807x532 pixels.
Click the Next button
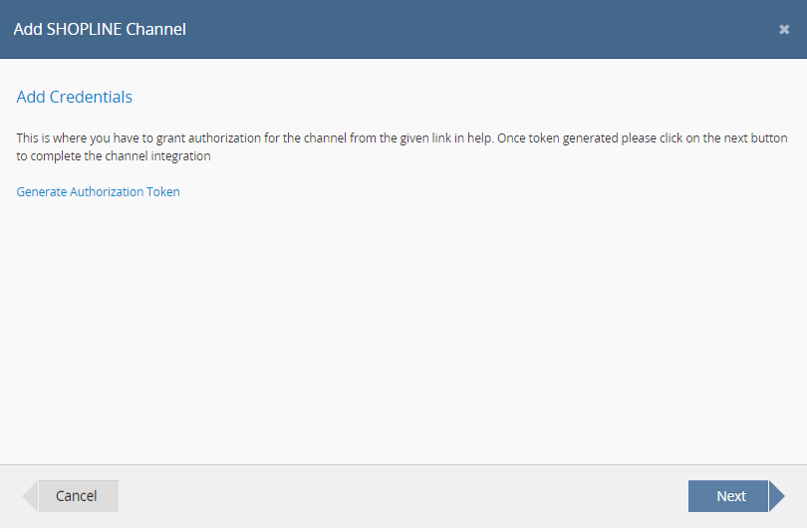[736, 496]
